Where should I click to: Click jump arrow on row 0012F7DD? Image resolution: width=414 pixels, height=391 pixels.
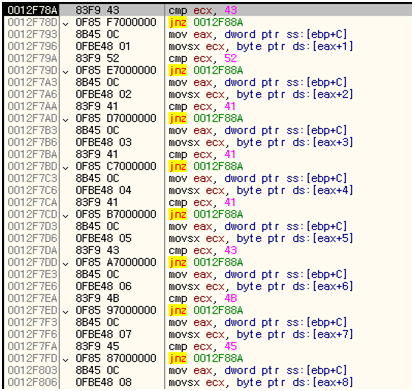coord(66,263)
